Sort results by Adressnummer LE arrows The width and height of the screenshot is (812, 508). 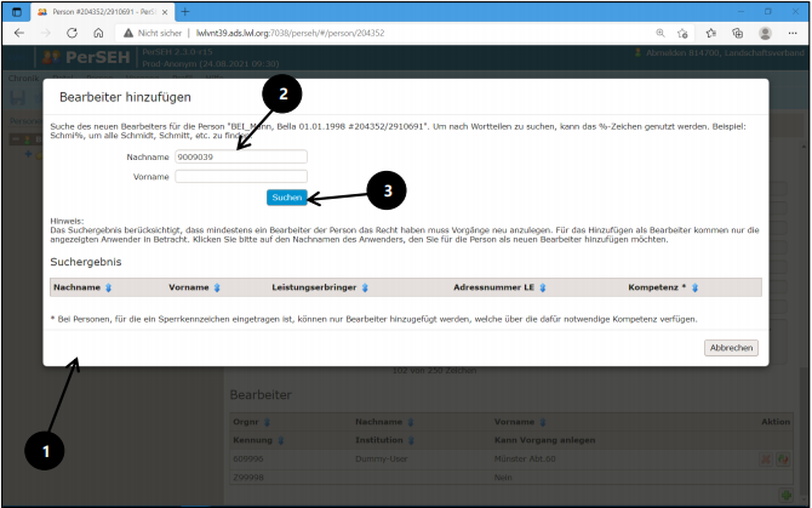[542, 288]
